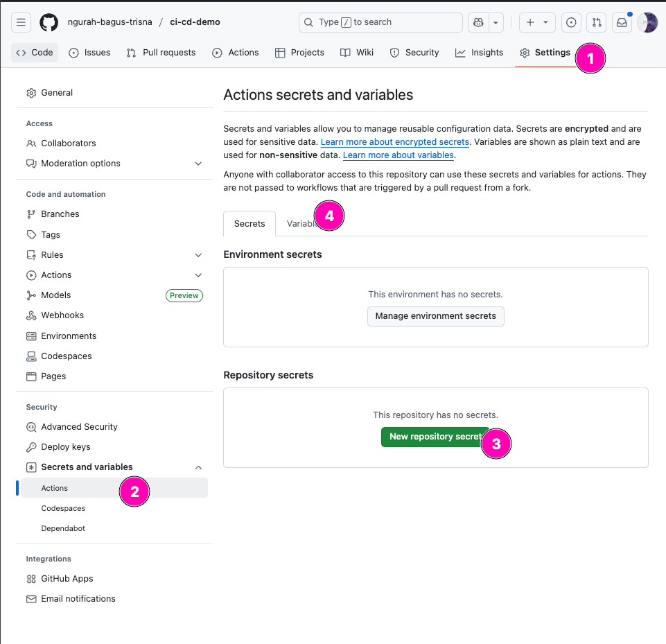Open the hamburger navigation menu
The height and width of the screenshot is (644, 666).
pyautogui.click(x=21, y=22)
